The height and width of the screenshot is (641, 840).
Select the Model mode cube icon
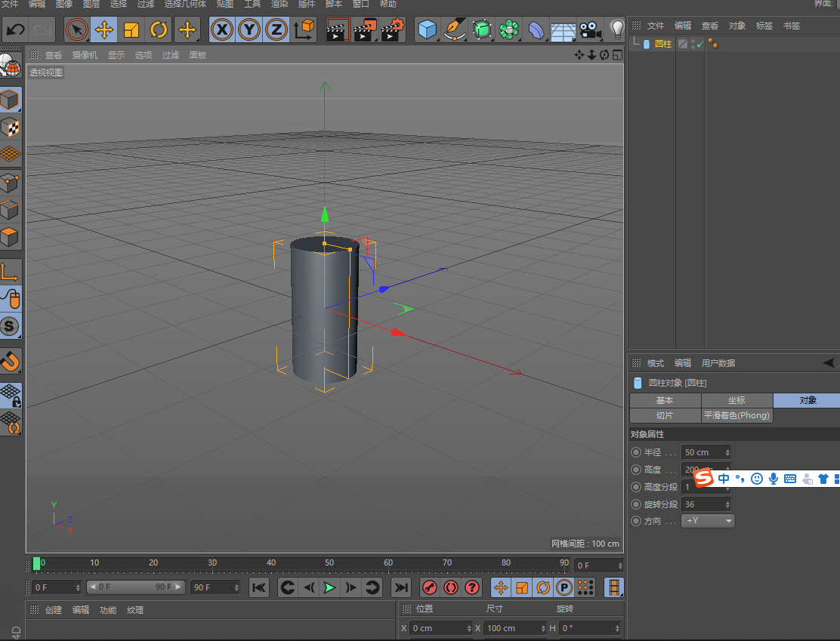[10, 100]
